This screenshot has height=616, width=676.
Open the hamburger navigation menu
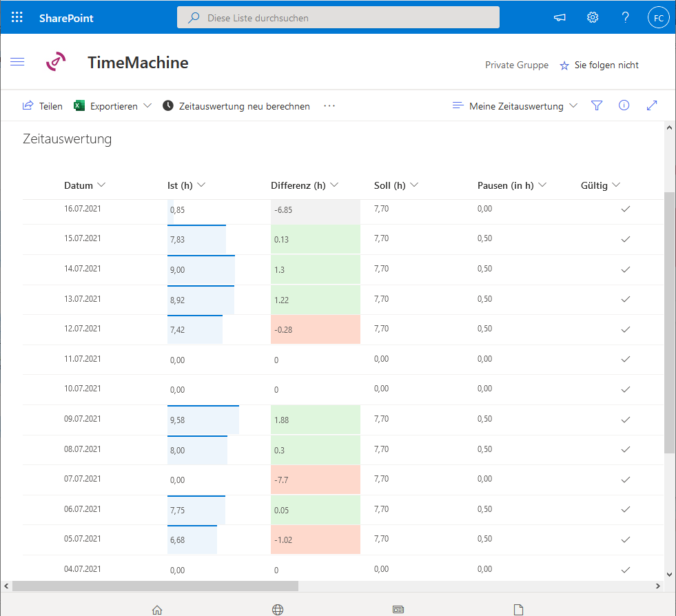coord(18,62)
